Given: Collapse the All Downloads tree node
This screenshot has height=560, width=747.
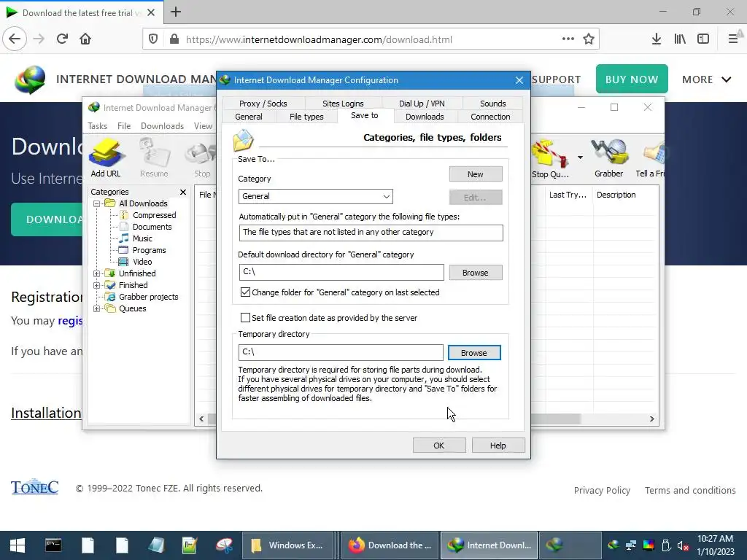Looking at the screenshot, I should point(97,204).
